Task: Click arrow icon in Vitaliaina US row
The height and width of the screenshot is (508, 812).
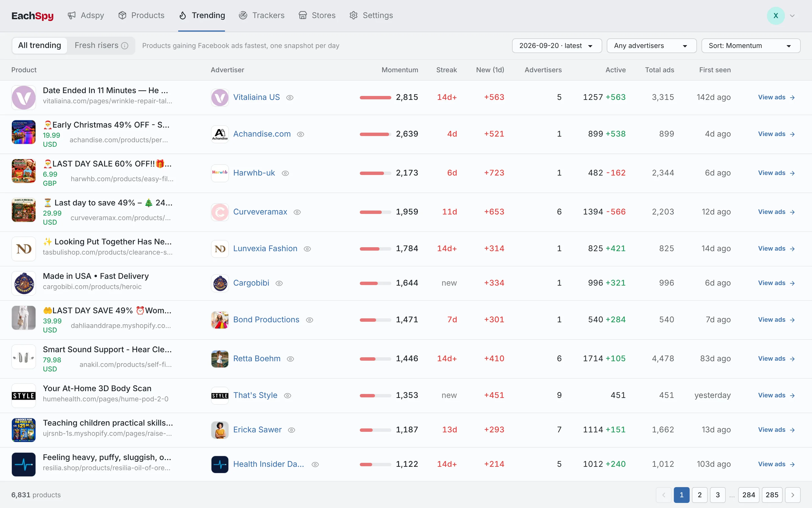Action: (x=792, y=97)
